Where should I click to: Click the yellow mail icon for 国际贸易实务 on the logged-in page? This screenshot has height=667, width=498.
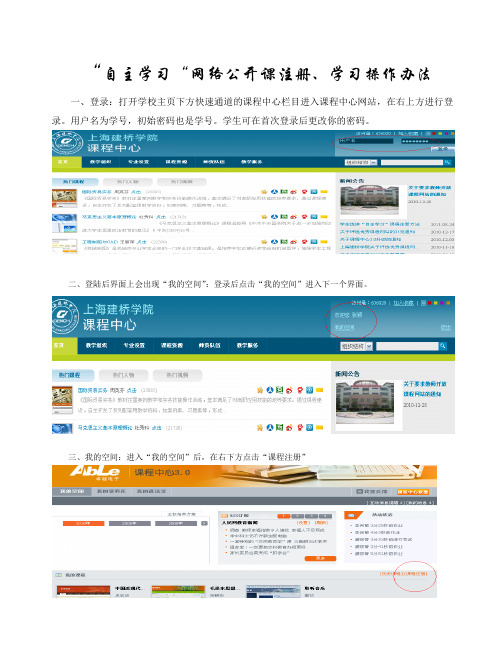pos(319,390)
